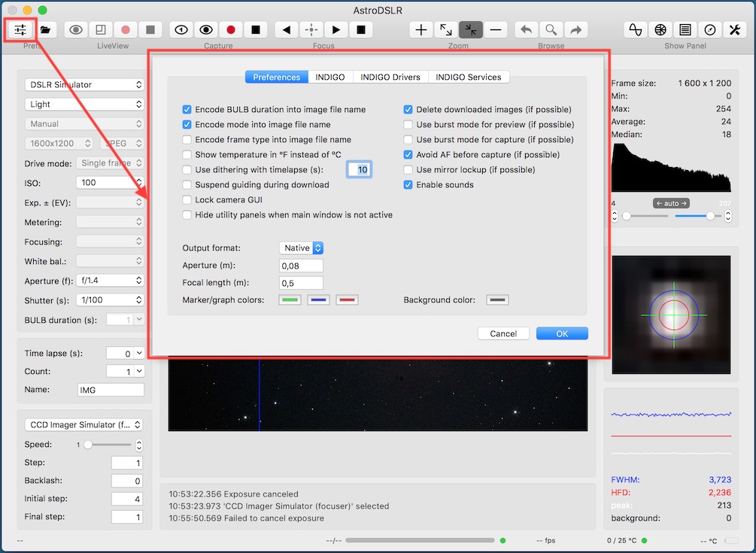756x553 pixels.
Task: Select the Preferences tab
Action: [277, 77]
